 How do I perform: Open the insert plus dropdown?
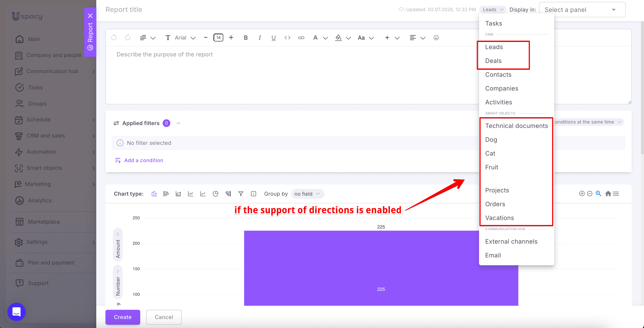coord(392,38)
